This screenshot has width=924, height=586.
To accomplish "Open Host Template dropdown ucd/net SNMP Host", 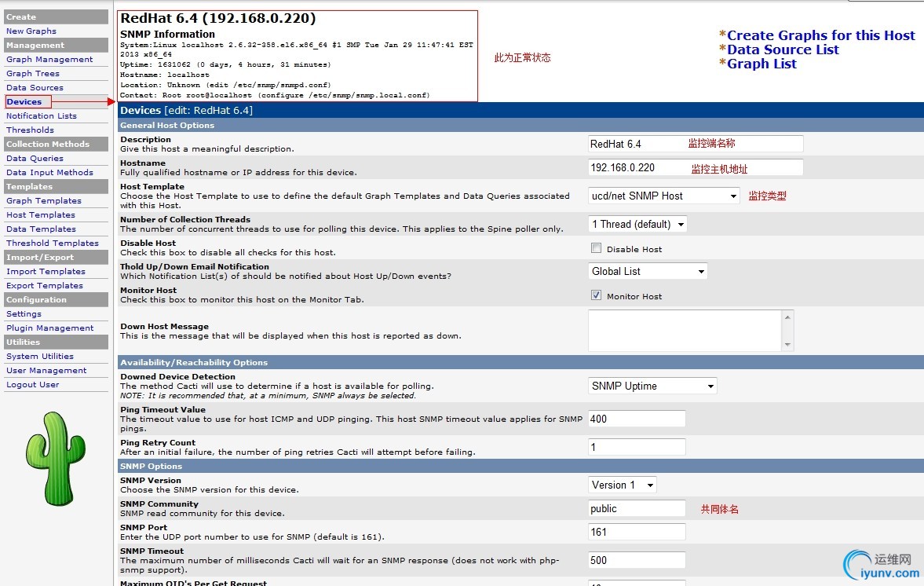I will [x=663, y=196].
